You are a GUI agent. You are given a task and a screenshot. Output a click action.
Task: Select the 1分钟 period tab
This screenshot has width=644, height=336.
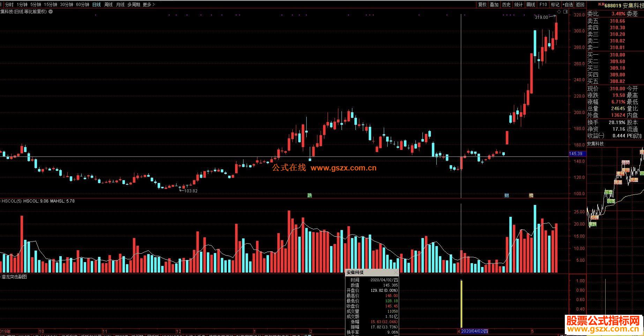click(x=22, y=5)
